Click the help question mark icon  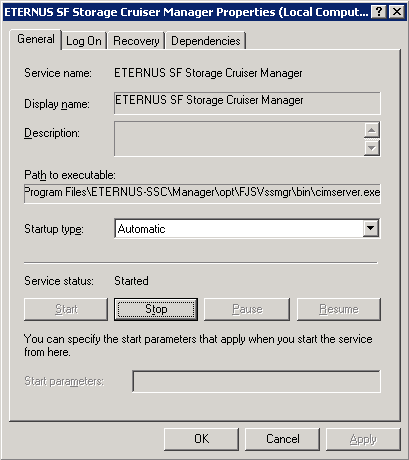click(x=379, y=12)
